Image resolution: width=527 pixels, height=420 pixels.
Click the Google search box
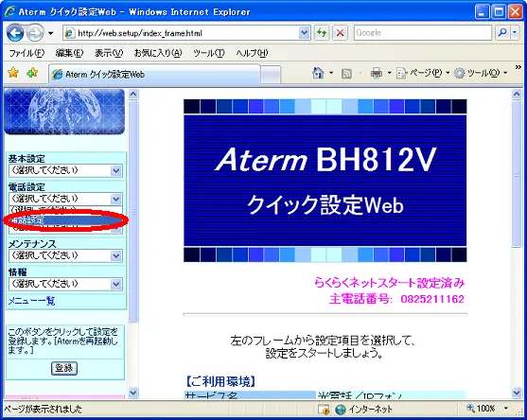click(x=423, y=33)
